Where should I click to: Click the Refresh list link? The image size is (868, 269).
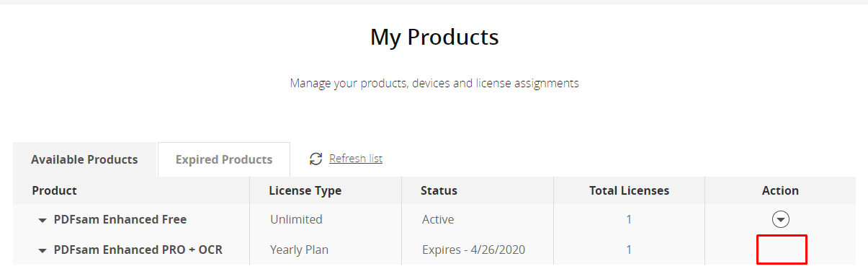[356, 159]
